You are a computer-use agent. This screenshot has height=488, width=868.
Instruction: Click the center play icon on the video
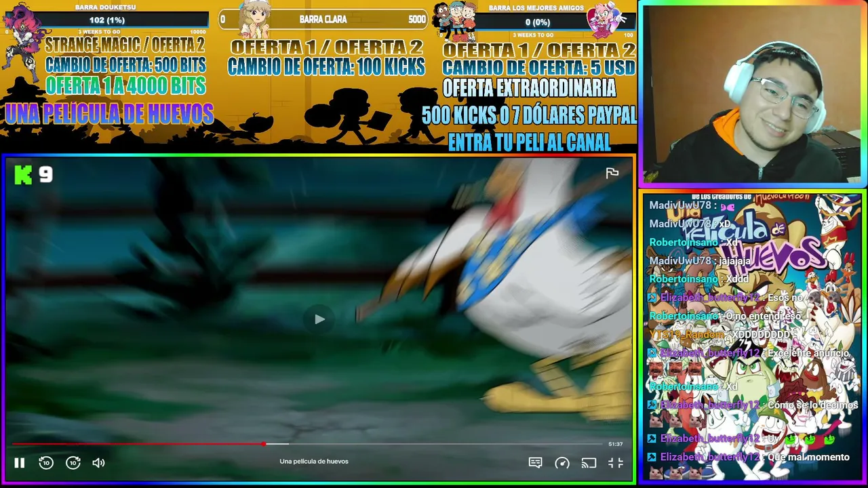[319, 319]
